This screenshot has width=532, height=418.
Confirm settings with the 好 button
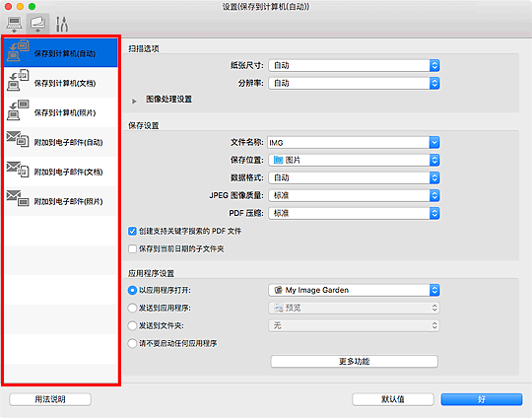pos(482,399)
